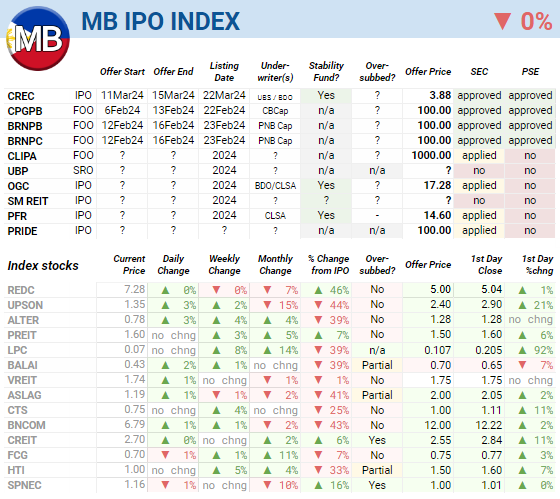The height and width of the screenshot is (499, 560).
Task: Click UBP SEC status no
Action: [x=479, y=170]
